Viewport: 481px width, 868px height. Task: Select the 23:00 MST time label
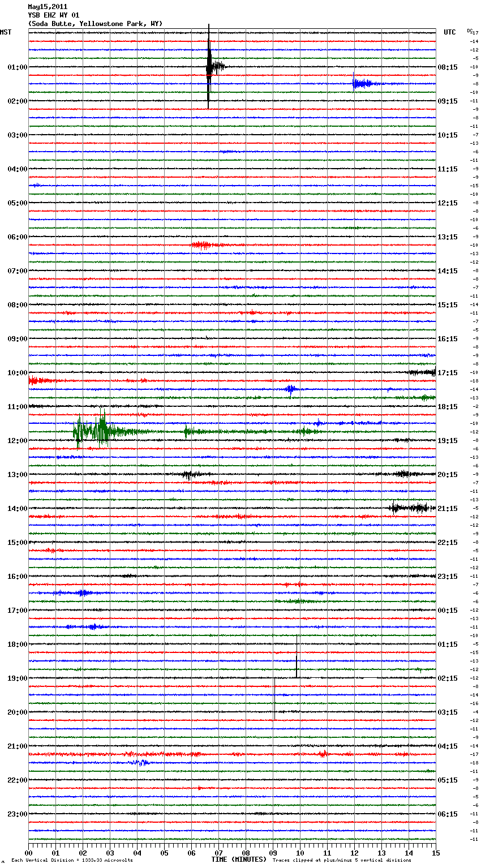click(18, 814)
